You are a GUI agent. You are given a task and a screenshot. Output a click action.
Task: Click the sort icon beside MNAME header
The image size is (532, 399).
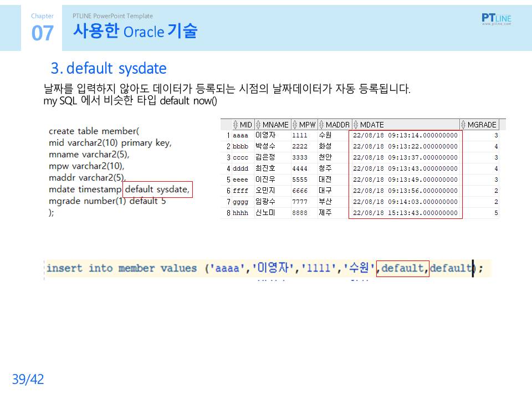click(258, 125)
